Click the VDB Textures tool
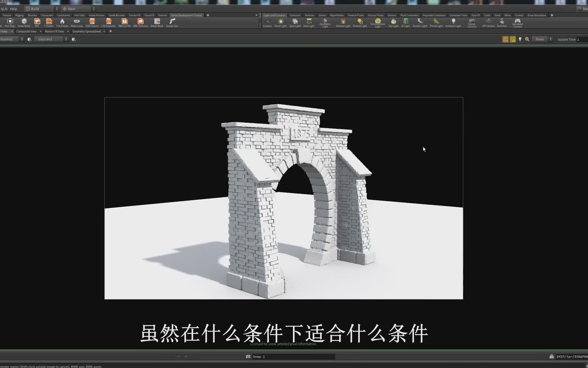 coord(140,23)
